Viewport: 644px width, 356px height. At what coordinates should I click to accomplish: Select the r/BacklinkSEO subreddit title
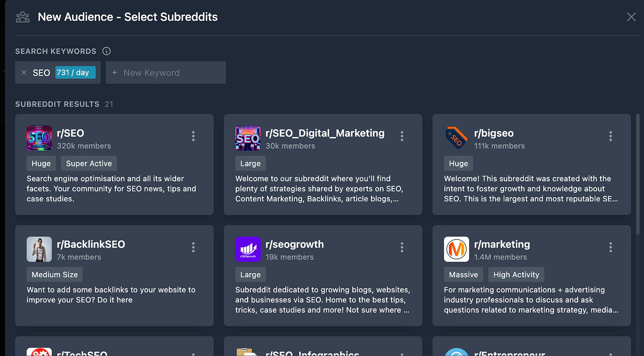click(91, 244)
